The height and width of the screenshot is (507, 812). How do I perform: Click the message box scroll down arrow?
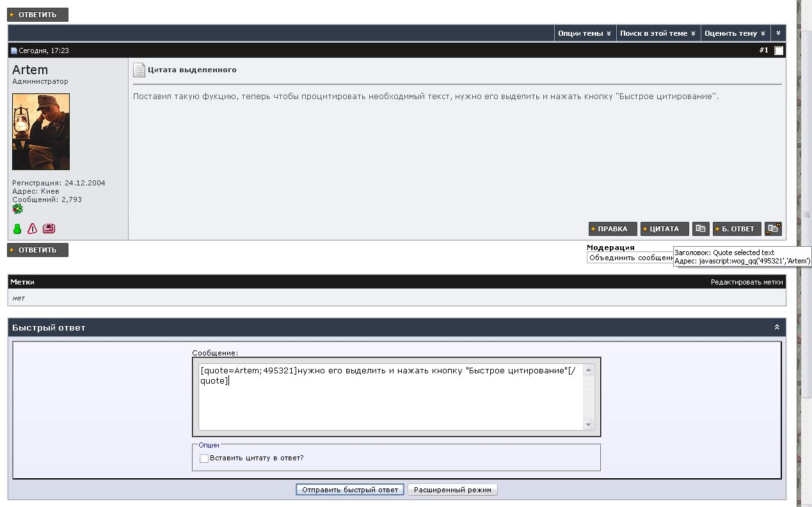tap(588, 425)
